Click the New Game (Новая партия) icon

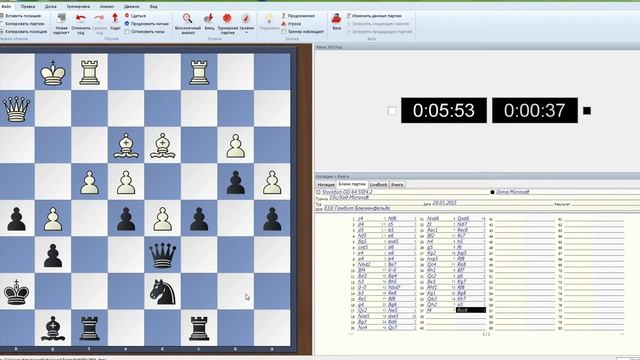61,18
